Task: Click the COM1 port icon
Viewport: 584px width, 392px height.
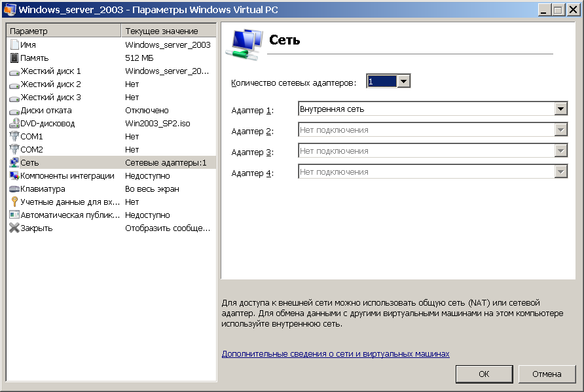Action: click(14, 136)
